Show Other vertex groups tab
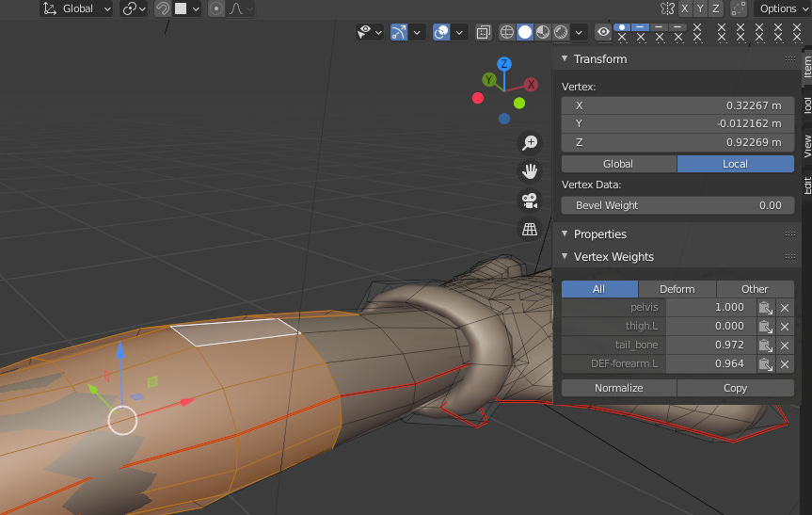This screenshot has height=515, width=812. [755, 289]
